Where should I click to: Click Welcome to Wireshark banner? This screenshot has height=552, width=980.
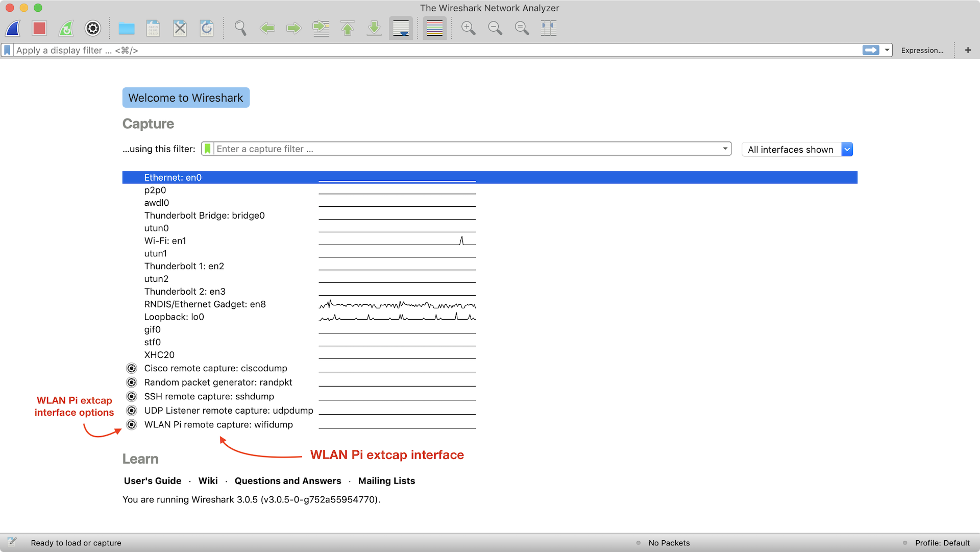point(186,98)
